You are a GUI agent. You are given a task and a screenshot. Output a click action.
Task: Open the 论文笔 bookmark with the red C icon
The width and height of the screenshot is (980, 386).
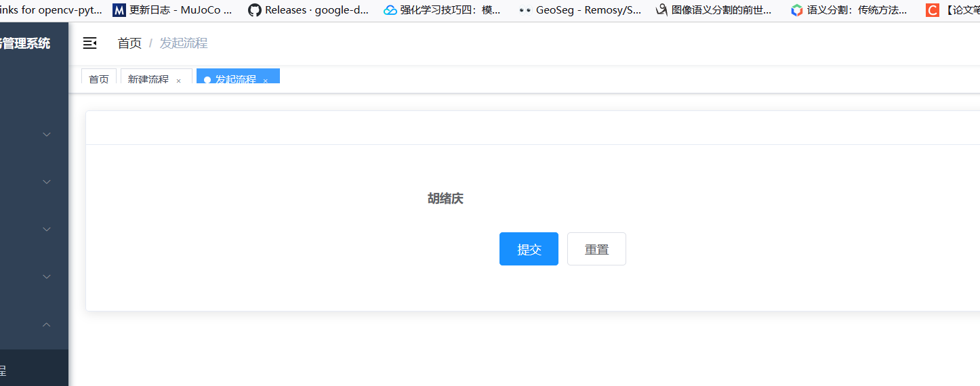[x=952, y=10]
